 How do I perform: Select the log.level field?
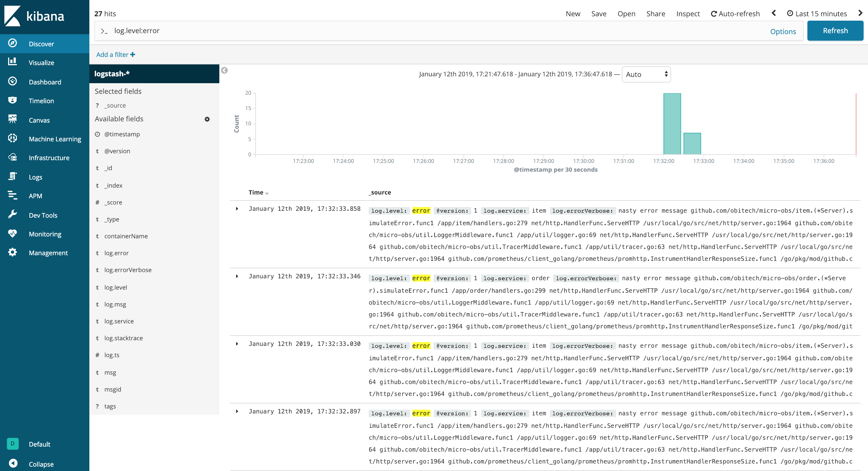(x=116, y=287)
